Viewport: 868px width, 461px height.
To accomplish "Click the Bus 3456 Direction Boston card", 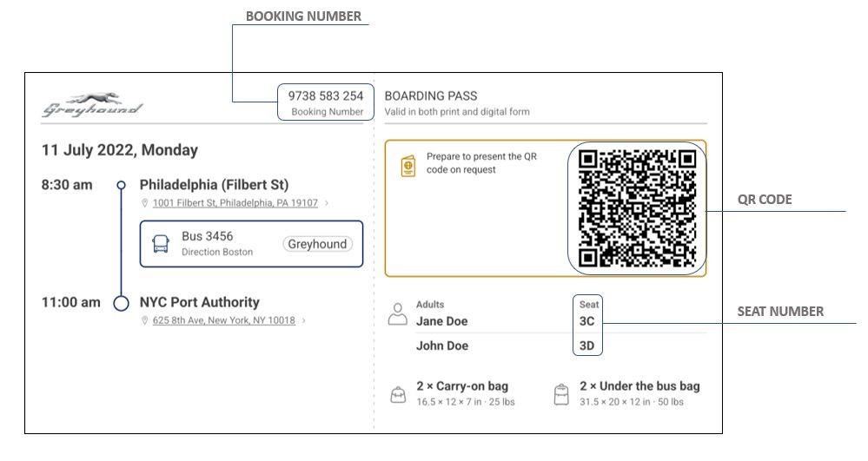I will [x=251, y=244].
